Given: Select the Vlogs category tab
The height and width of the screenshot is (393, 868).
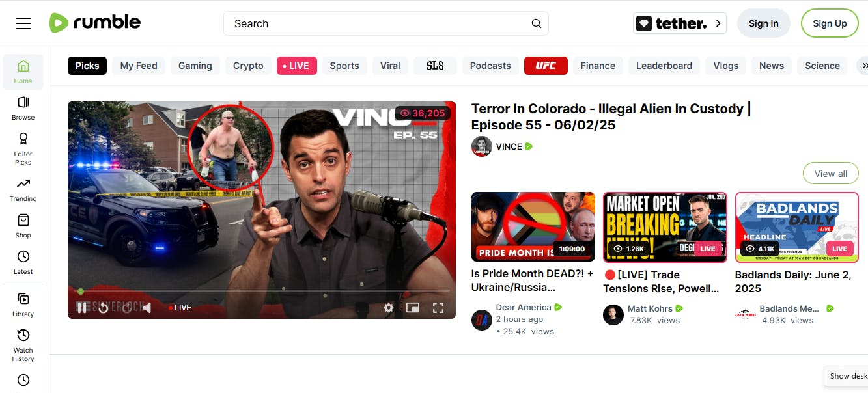Looking at the screenshot, I should click(725, 66).
